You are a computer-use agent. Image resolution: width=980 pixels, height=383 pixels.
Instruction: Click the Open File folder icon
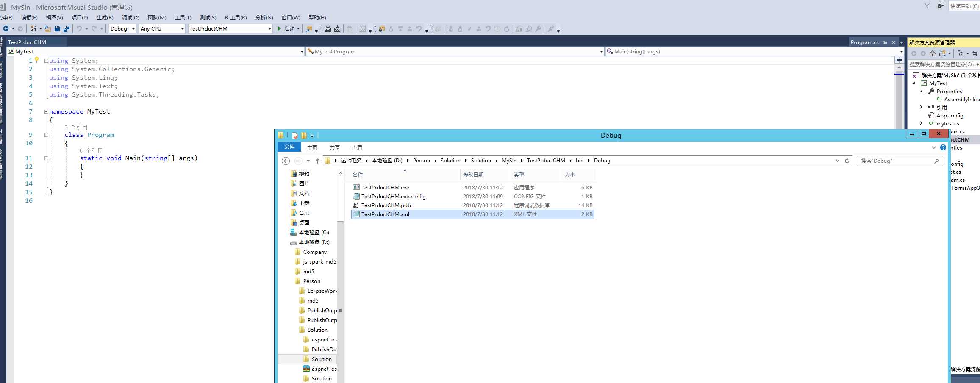47,29
